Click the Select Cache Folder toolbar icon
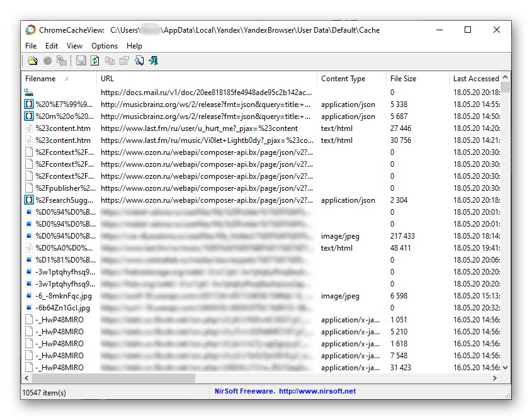 click(33, 60)
